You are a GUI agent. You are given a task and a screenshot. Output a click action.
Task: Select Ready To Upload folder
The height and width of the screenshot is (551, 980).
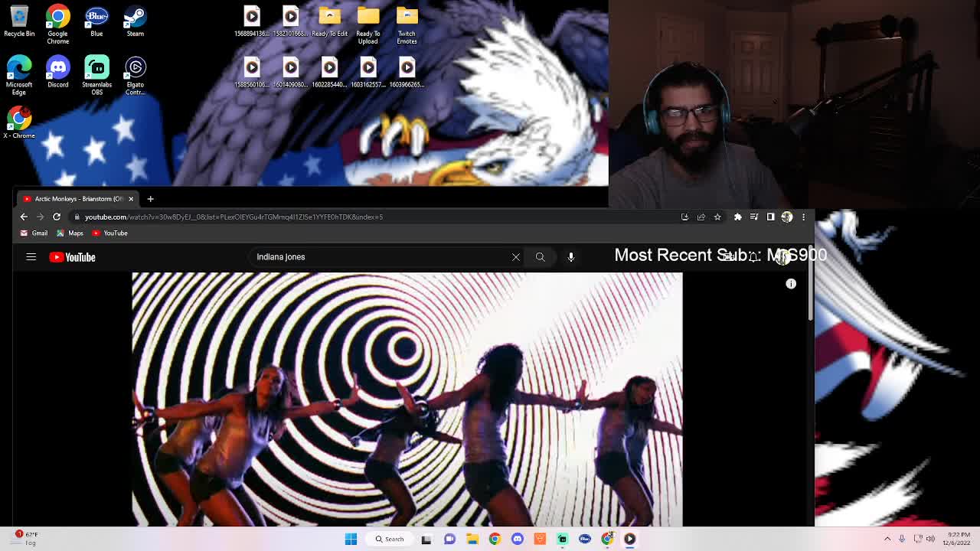(367, 24)
